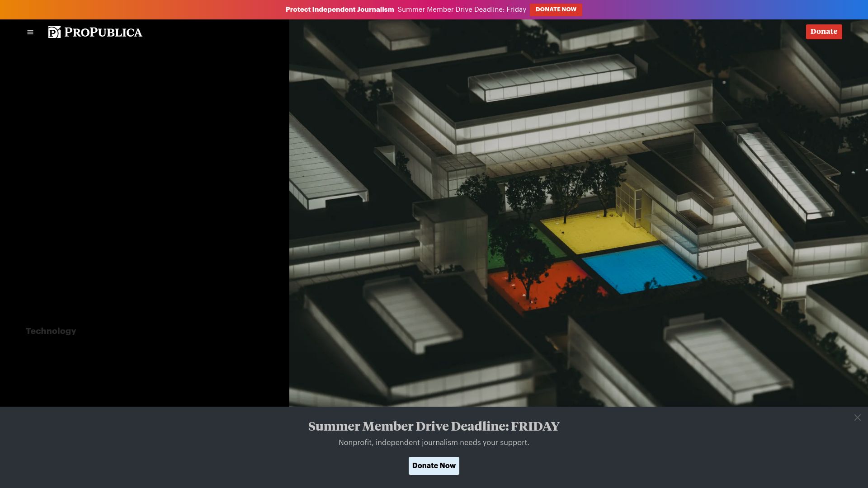Click Donate Now in the bottom banner

[x=434, y=466]
